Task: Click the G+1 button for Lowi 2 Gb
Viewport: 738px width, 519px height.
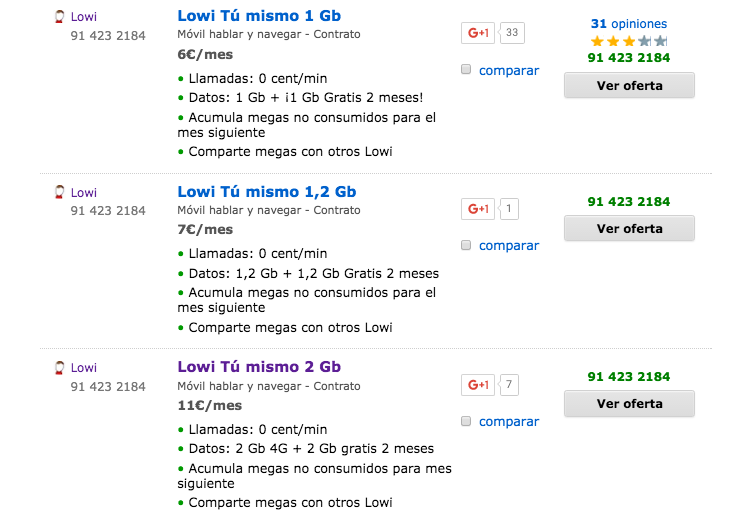Action: click(478, 385)
